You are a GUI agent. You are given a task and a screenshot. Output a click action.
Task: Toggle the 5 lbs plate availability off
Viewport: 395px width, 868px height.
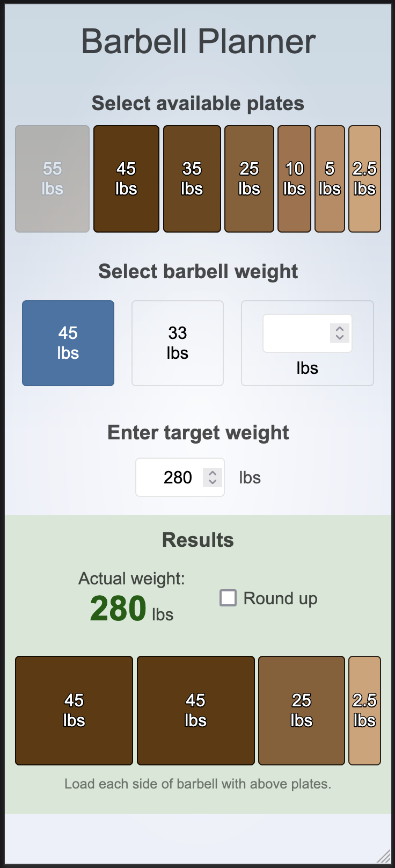pos(330,179)
